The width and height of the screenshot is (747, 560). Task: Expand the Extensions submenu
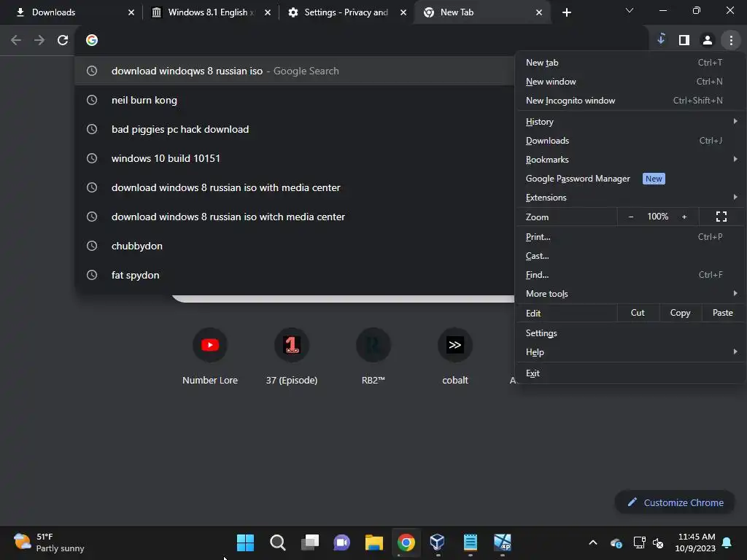pos(630,198)
